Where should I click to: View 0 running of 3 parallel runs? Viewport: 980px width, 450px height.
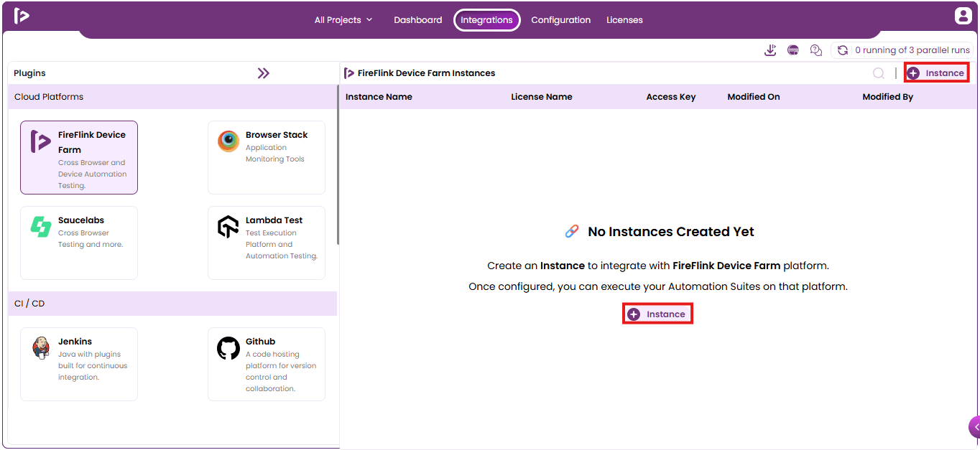912,50
